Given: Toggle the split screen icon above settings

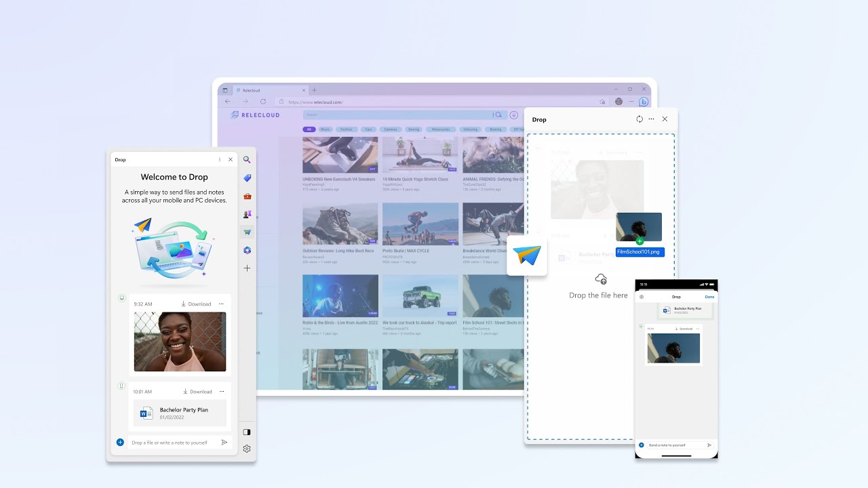Looking at the screenshot, I should 246,432.
